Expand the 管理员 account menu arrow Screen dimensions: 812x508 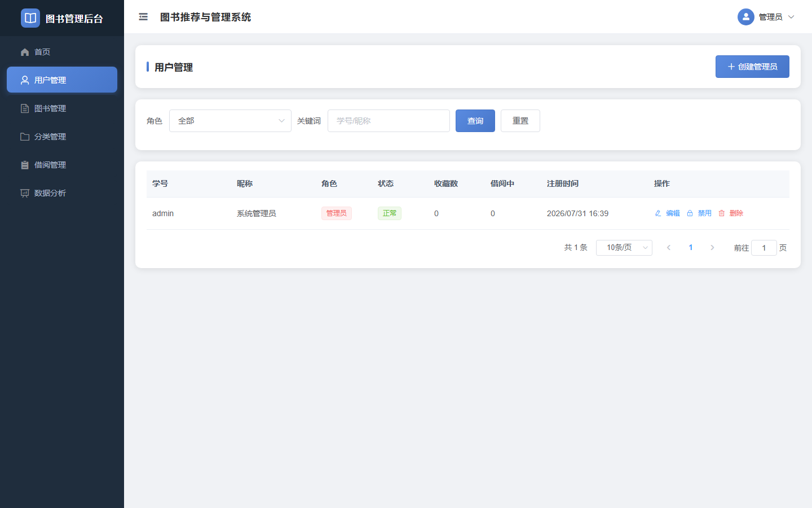click(791, 17)
